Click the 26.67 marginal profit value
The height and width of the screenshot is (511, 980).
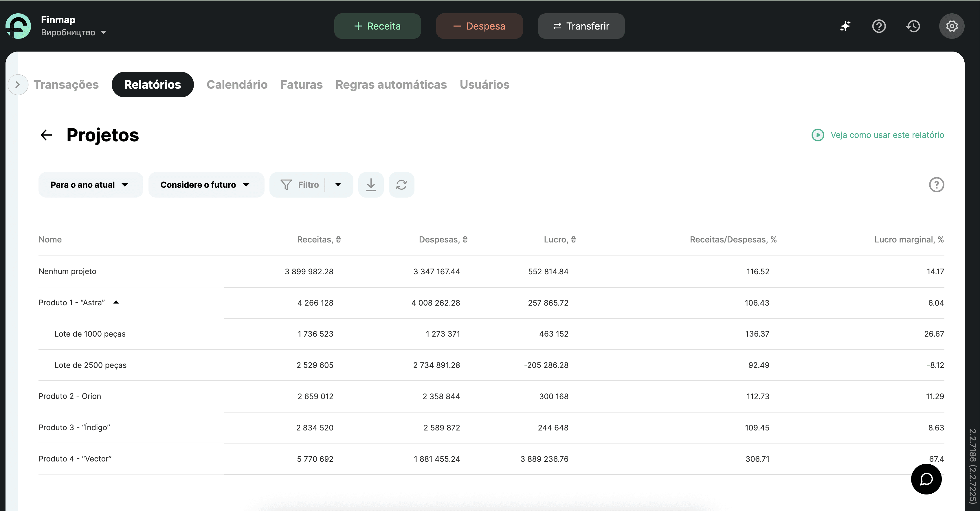[x=934, y=334]
